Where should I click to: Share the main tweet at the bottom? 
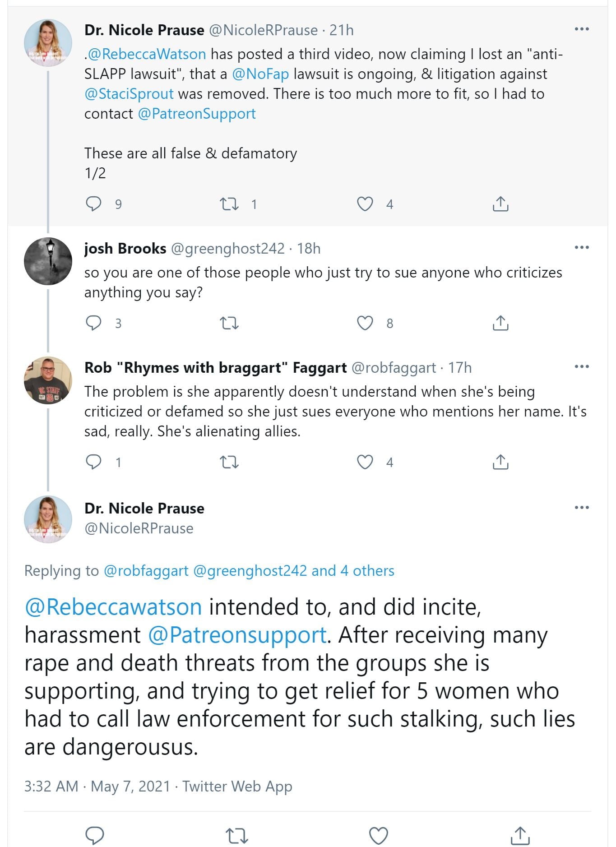[x=520, y=835]
